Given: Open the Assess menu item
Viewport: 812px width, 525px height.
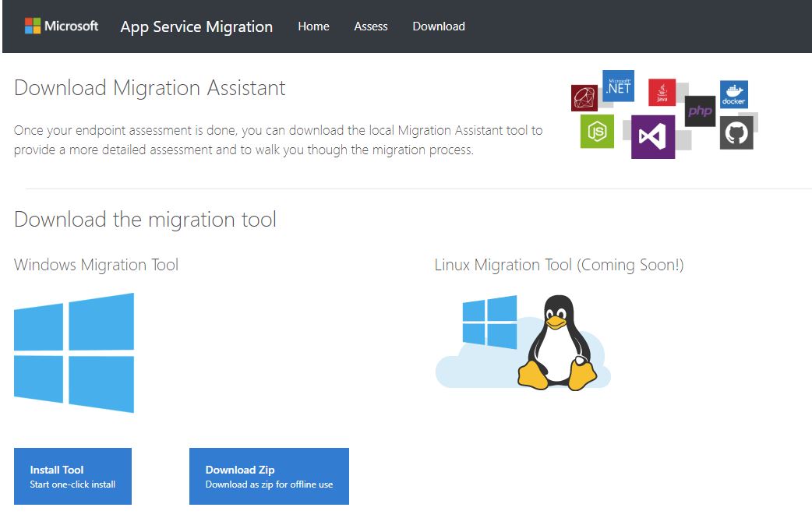Looking at the screenshot, I should (x=371, y=26).
